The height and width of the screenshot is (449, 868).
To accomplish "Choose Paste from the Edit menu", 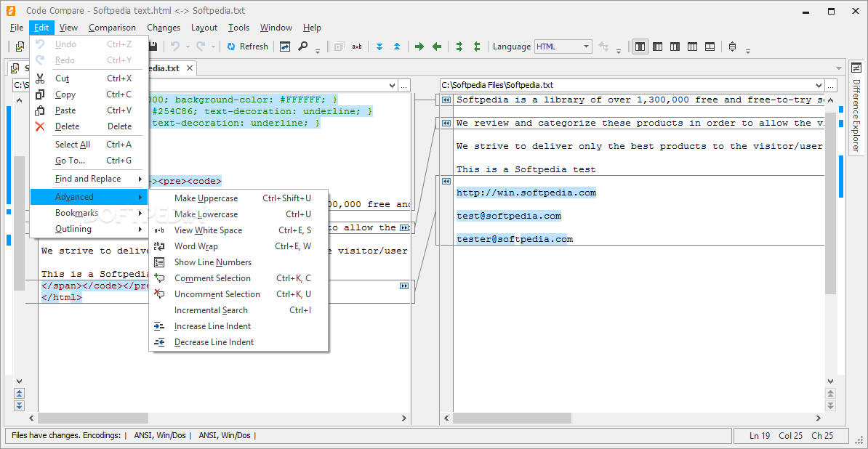I will [x=89, y=110].
